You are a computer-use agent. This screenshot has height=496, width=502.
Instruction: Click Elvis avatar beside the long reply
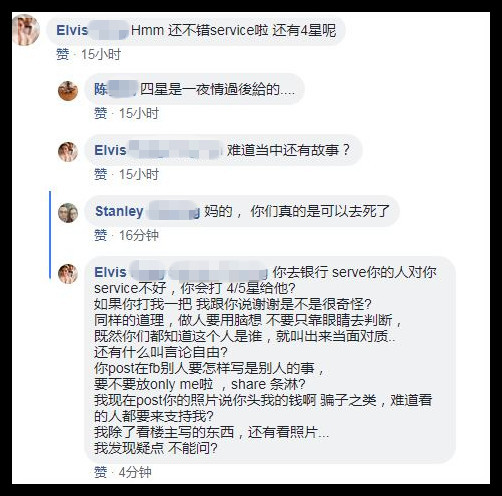pyautogui.click(x=68, y=274)
